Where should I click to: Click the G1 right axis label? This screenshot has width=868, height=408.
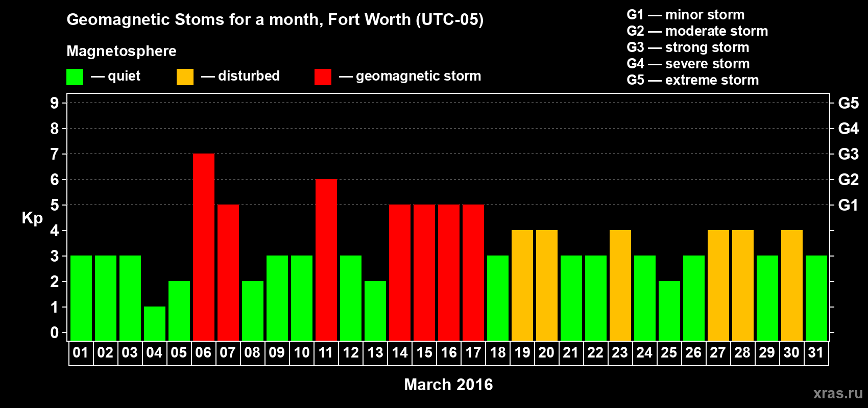pyautogui.click(x=849, y=205)
